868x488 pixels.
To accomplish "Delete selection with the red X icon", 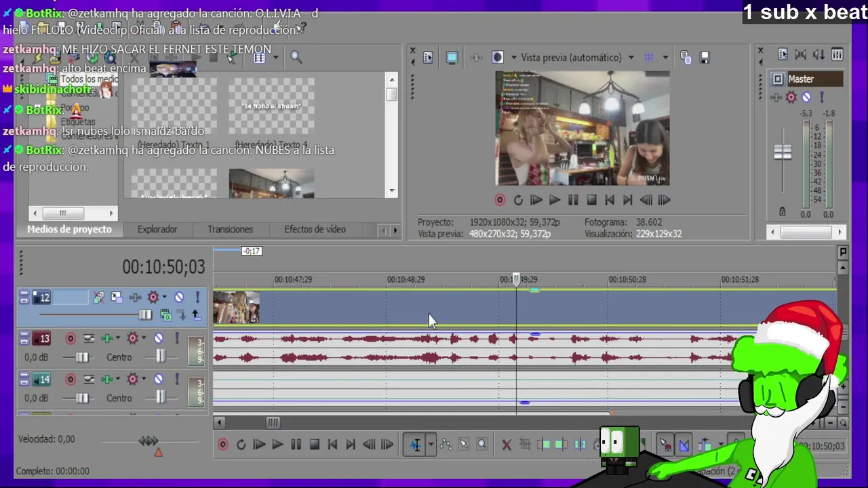I will [506, 445].
